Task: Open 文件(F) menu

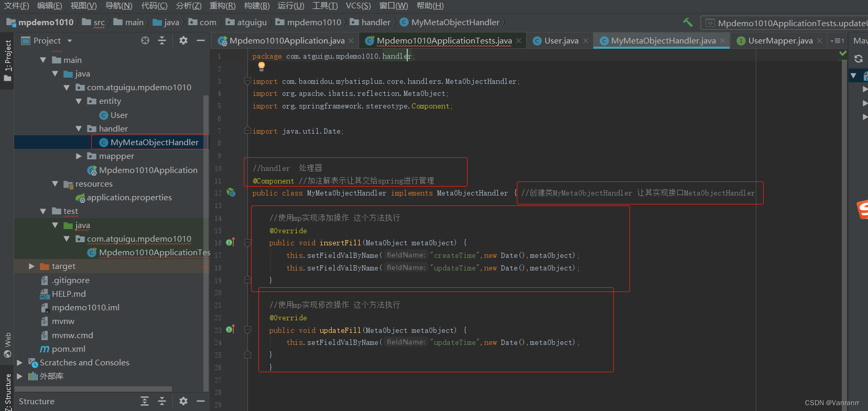Action: click(17, 6)
